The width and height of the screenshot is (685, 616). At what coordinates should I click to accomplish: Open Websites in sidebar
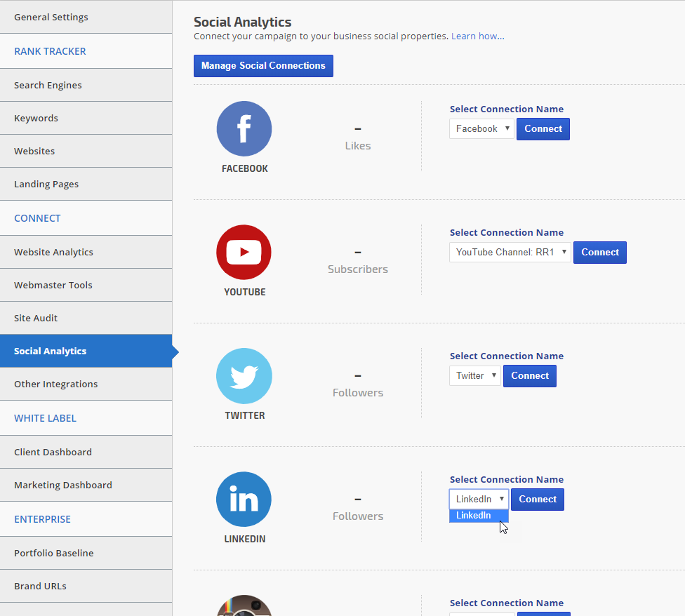[x=86, y=151]
